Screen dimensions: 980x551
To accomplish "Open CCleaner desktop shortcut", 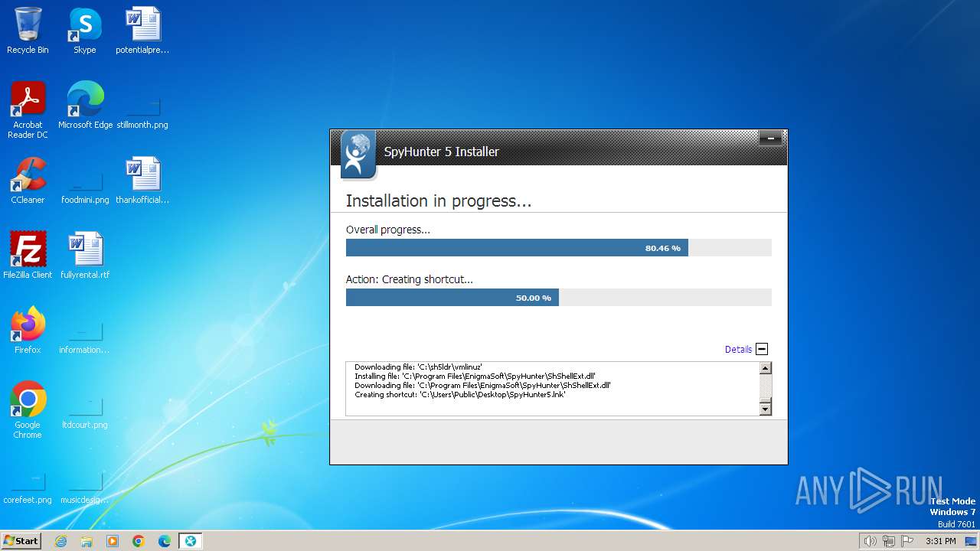I will click(x=28, y=181).
